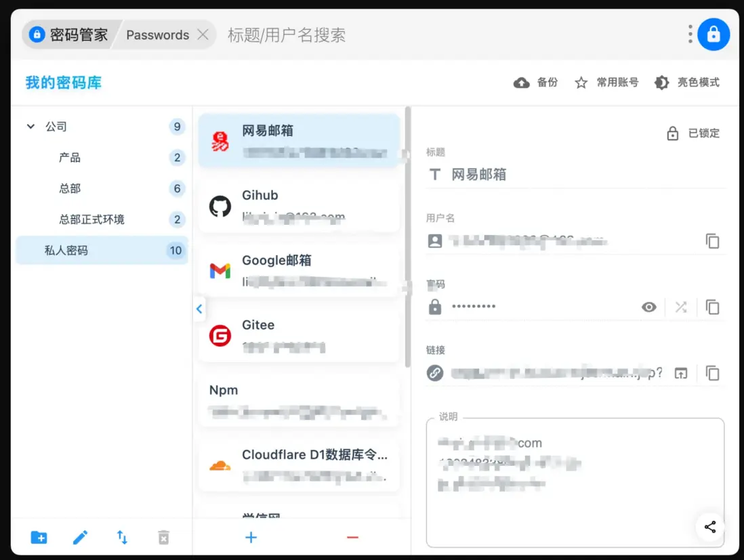Viewport: 744px width, 560px height.
Task: Copy the link with copy icon
Action: pos(712,373)
